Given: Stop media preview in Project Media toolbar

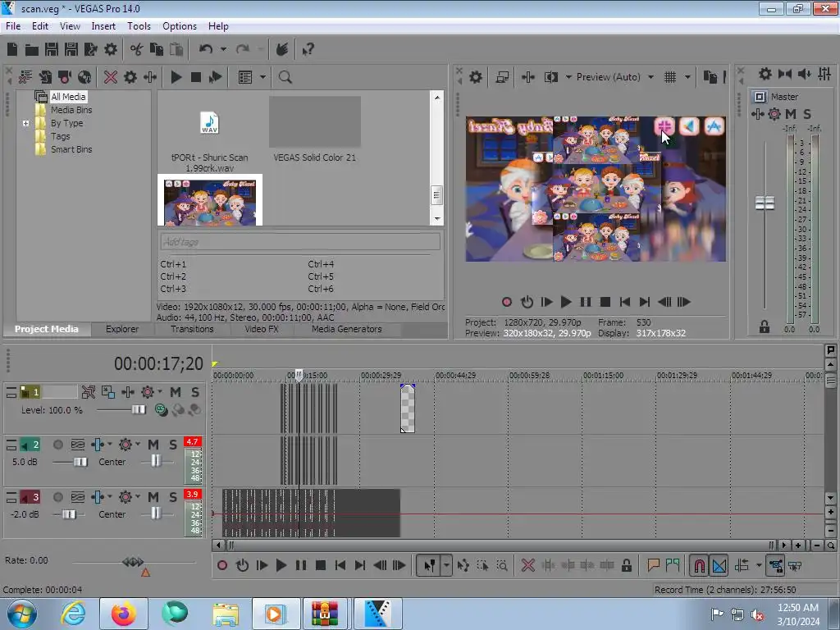Looking at the screenshot, I should (196, 77).
